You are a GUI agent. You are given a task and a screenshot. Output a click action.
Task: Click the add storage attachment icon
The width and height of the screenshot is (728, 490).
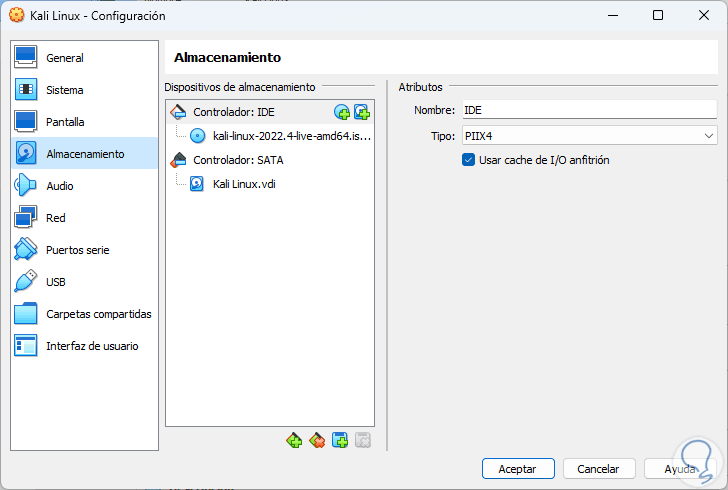(340, 440)
